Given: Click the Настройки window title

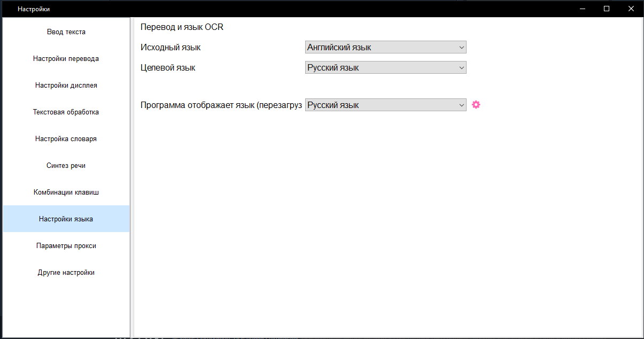Looking at the screenshot, I should [x=34, y=9].
